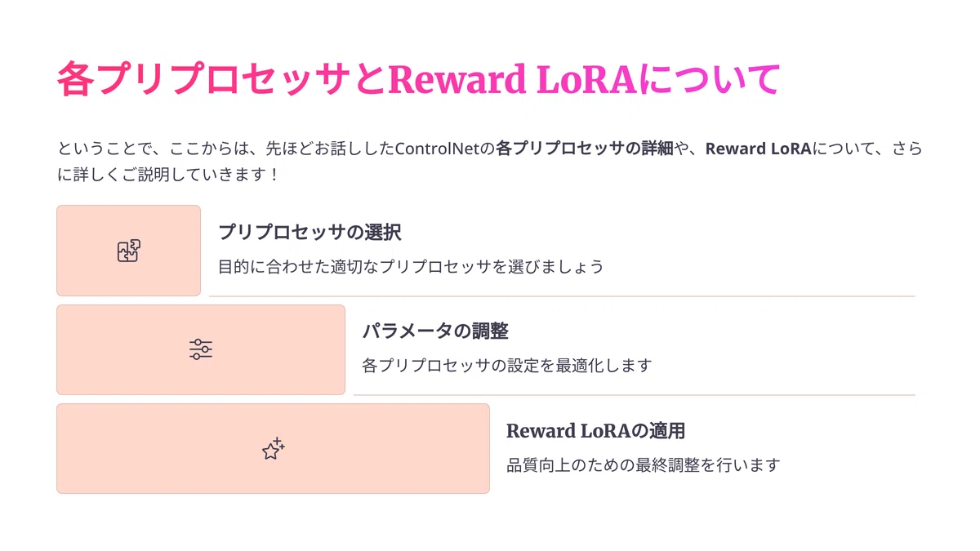Click the widest peach box with sparkle icon

pos(273,448)
